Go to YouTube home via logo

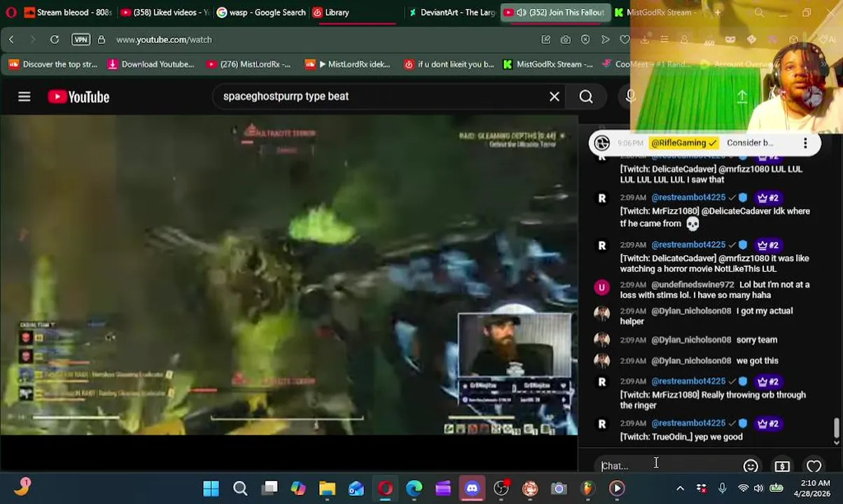point(78,97)
